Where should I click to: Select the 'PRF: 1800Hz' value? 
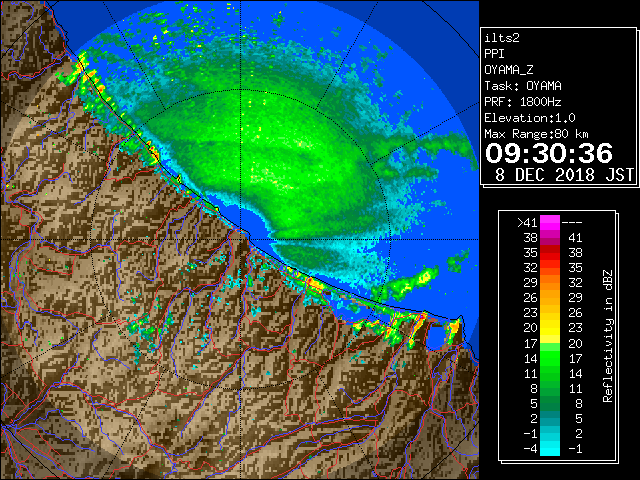523,102
